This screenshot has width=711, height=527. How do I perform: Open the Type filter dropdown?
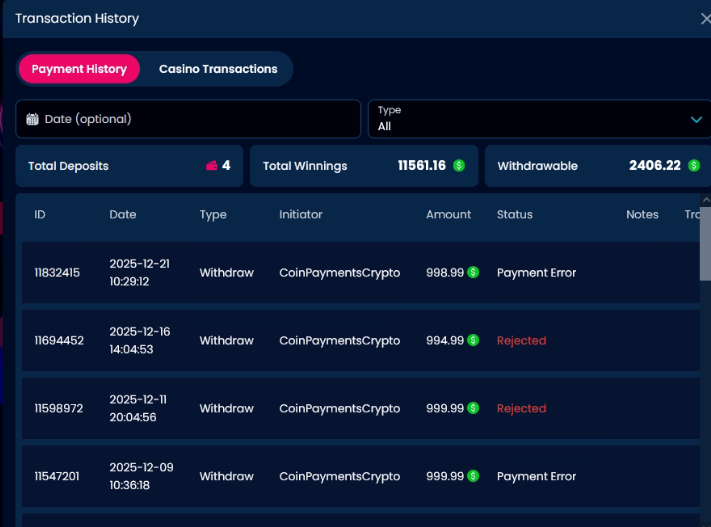[530, 119]
